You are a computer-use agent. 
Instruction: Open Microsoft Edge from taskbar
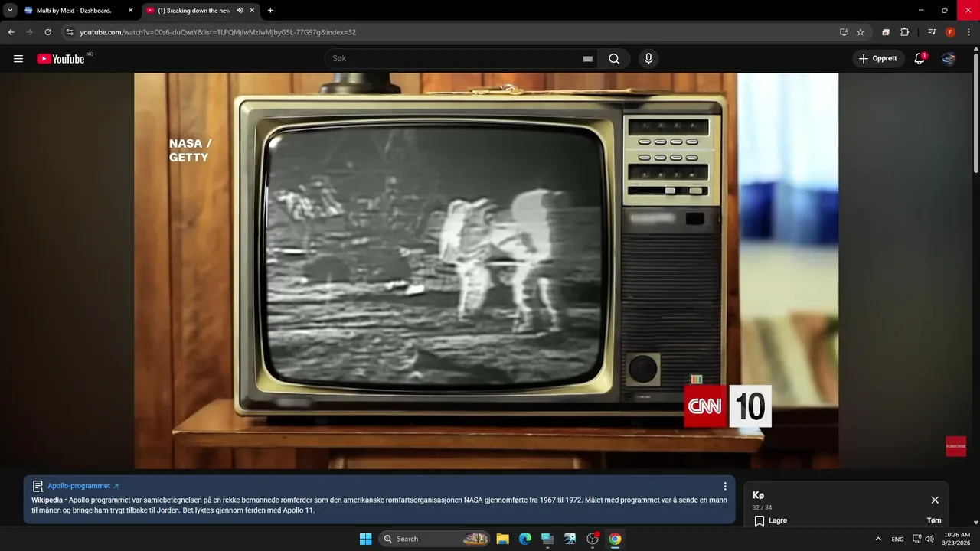click(524, 539)
